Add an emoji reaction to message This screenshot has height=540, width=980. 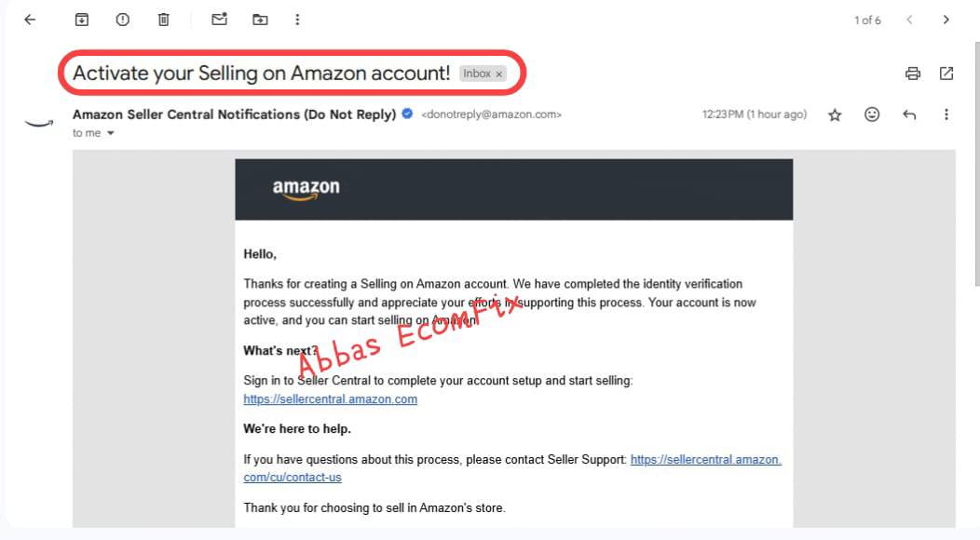tap(872, 115)
